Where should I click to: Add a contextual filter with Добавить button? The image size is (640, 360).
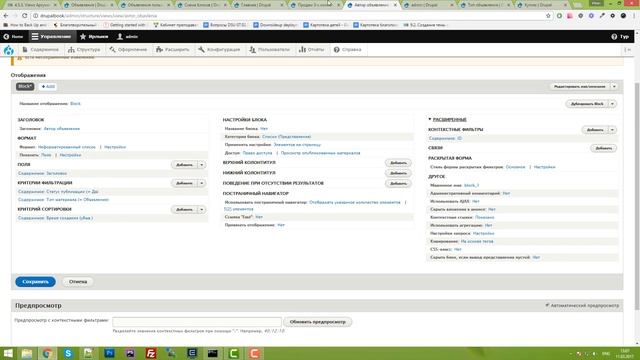pyautogui.click(x=595, y=130)
